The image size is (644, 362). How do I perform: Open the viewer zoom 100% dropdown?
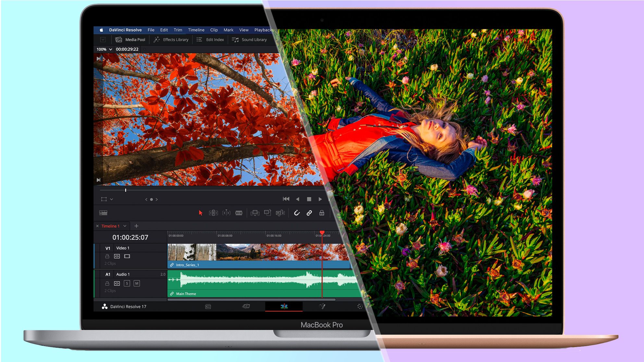point(103,49)
